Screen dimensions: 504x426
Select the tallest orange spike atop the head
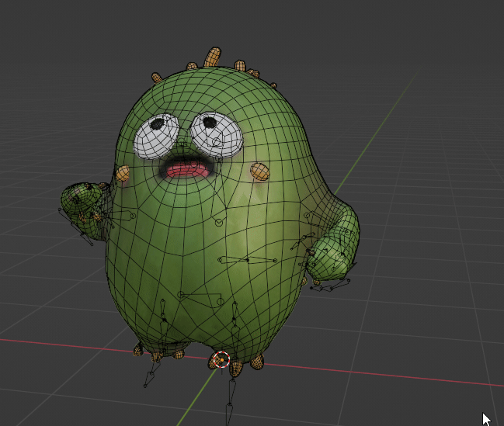[x=213, y=57]
